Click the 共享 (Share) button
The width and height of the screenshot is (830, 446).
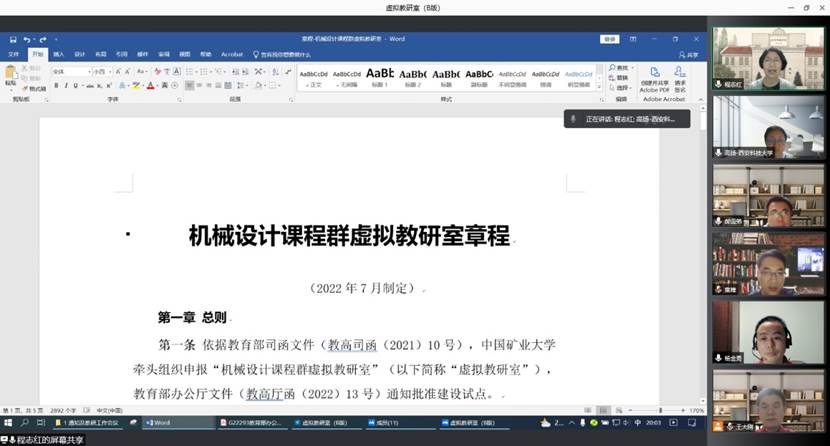688,54
